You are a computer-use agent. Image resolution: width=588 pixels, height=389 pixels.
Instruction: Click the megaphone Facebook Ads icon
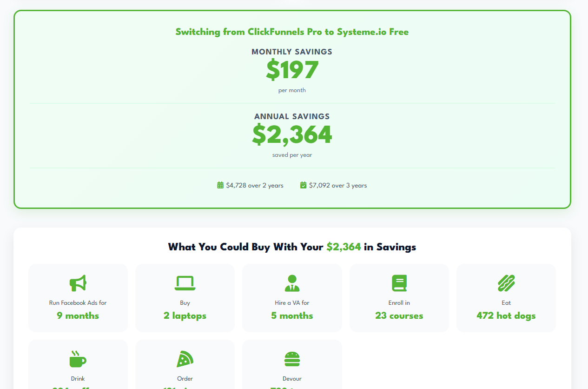click(x=78, y=282)
